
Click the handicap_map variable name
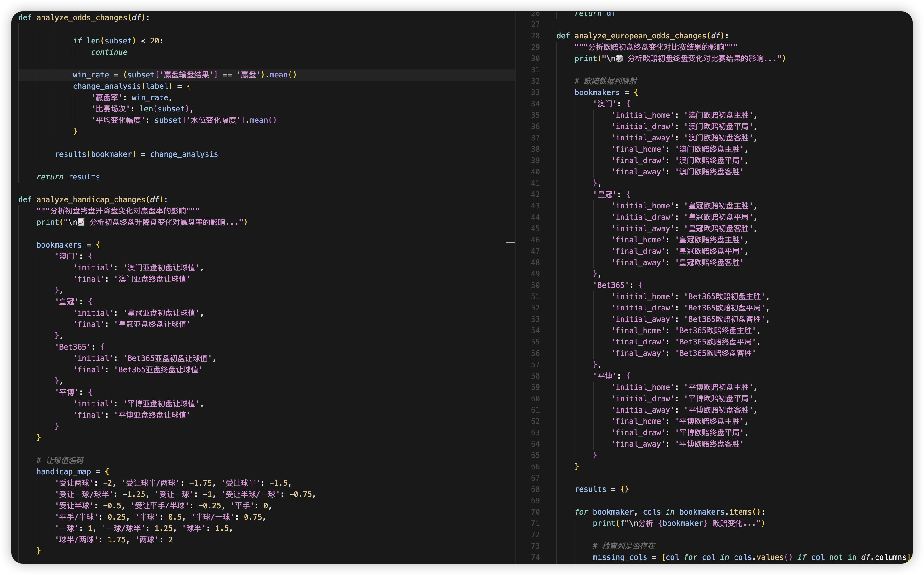(64, 472)
